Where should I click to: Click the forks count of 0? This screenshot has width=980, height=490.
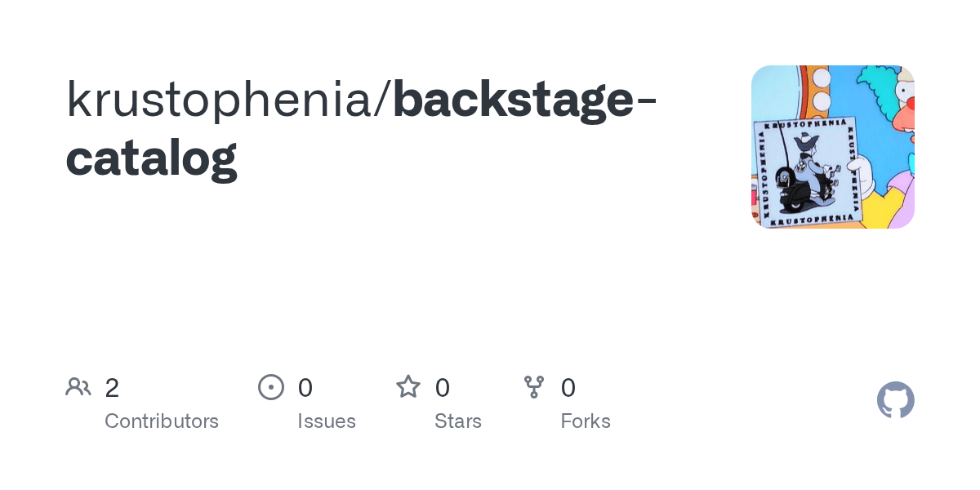point(568,388)
